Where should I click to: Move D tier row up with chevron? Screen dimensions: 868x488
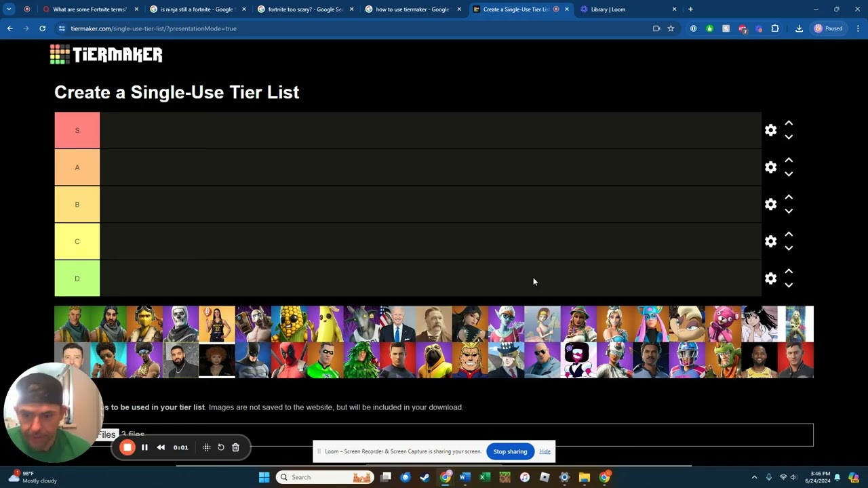(x=789, y=271)
